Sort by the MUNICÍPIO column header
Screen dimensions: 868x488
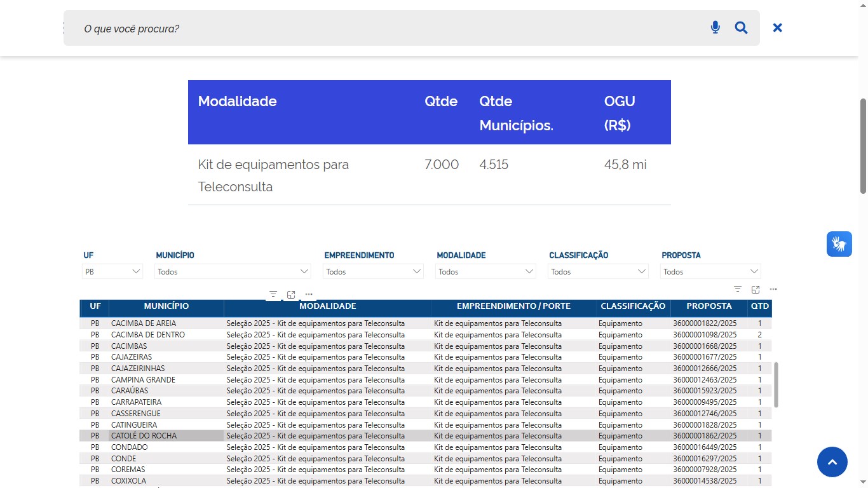pyautogui.click(x=166, y=306)
